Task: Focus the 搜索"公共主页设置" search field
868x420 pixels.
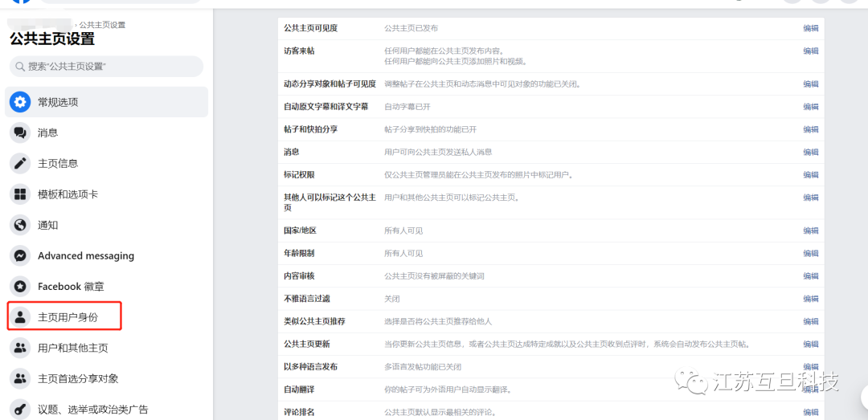Action: 106,67
